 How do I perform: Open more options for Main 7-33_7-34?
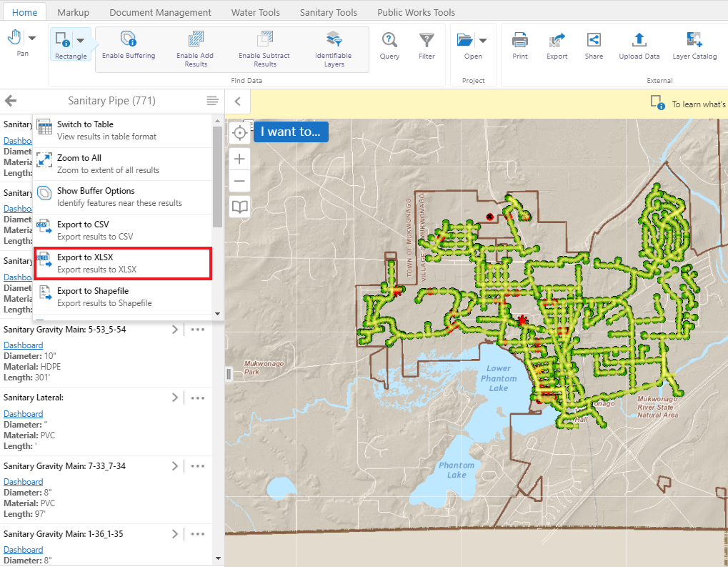coord(198,466)
